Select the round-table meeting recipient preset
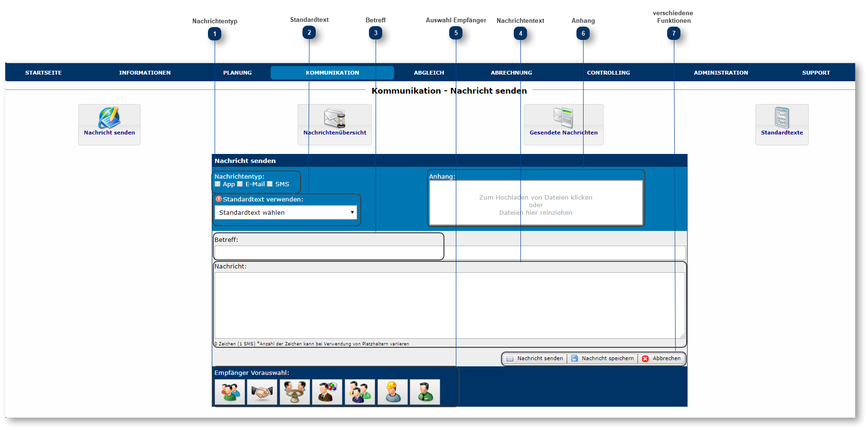The height and width of the screenshot is (430, 868). 295,392
